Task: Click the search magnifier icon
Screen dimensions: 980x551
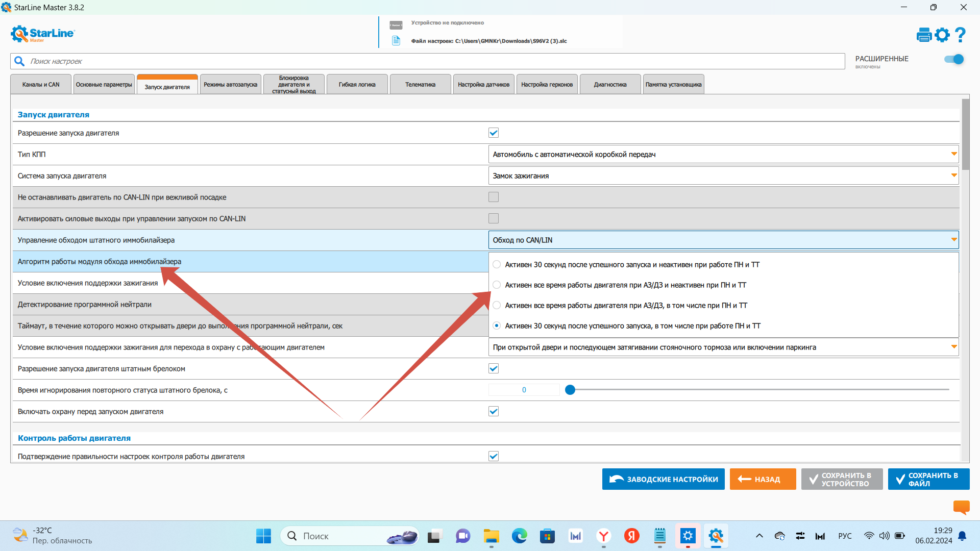Action: (19, 61)
